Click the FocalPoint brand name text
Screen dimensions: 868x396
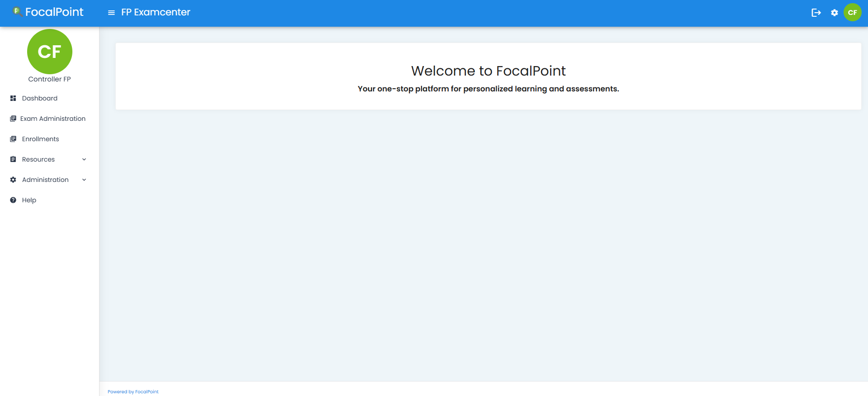point(54,12)
